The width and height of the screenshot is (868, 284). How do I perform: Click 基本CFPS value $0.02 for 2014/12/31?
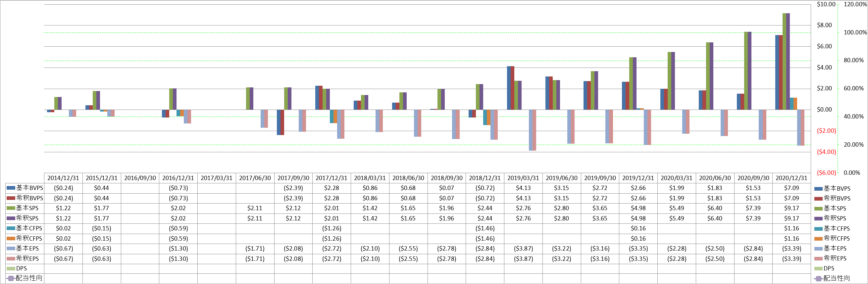point(63,228)
